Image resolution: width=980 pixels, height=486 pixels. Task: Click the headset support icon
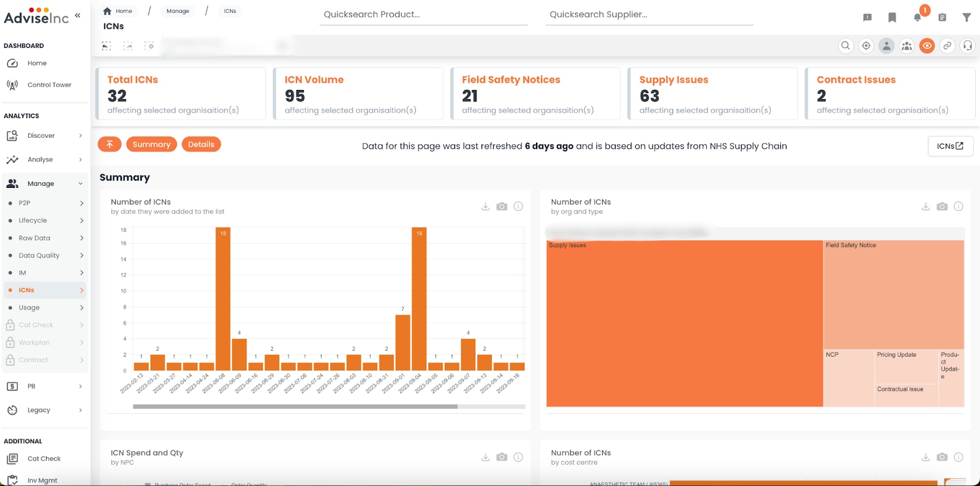(x=968, y=46)
